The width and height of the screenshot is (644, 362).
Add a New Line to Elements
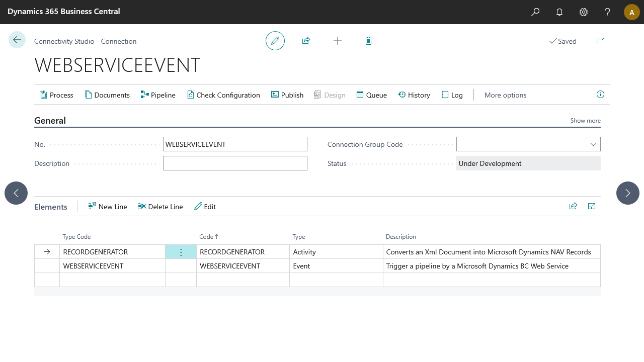(x=107, y=207)
